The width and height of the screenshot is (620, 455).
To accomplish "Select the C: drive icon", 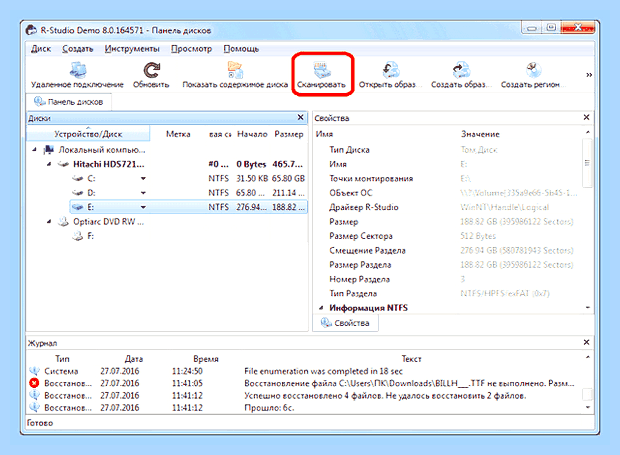I will click(x=78, y=179).
